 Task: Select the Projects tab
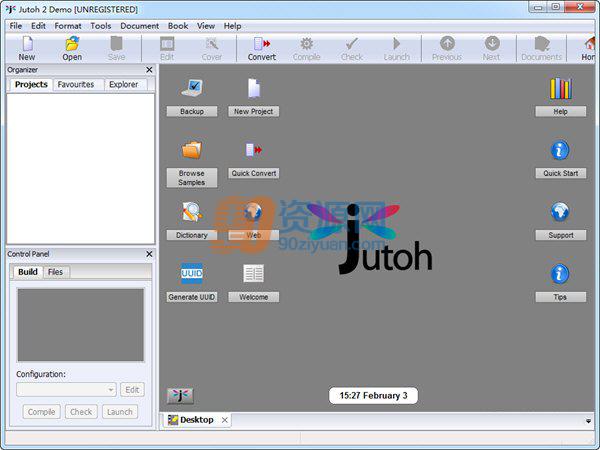(x=31, y=85)
